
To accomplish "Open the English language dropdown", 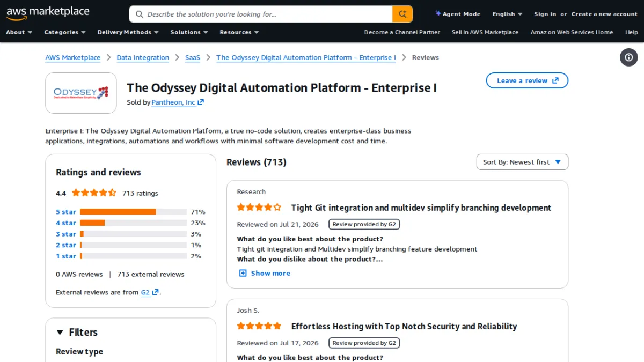I will click(x=507, y=14).
